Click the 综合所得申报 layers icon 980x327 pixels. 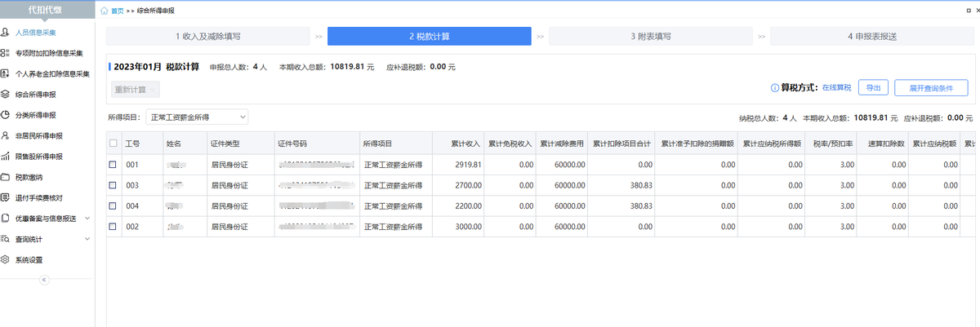click(6, 95)
